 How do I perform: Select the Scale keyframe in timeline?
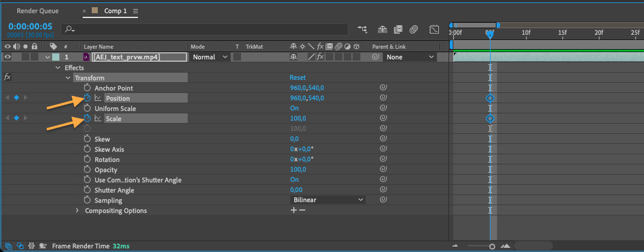pyautogui.click(x=489, y=118)
